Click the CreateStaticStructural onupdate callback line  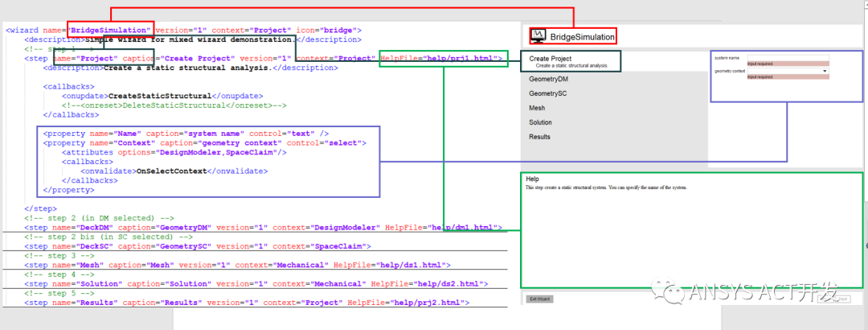[162, 96]
